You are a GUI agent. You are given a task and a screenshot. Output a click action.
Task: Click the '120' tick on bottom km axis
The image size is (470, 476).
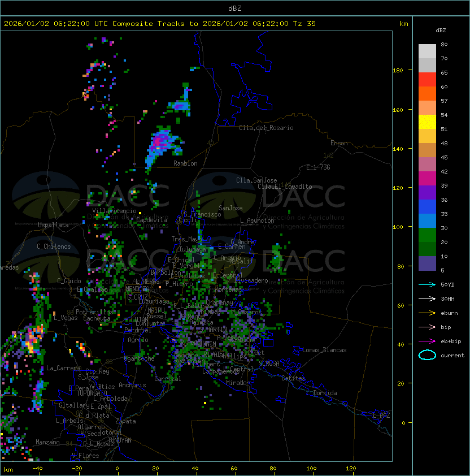pyautogui.click(x=351, y=469)
